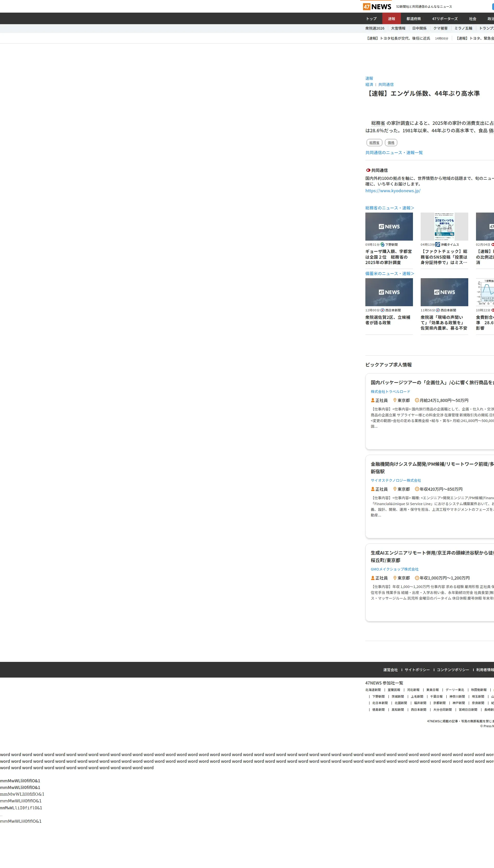Screen dimensions: 494x868
Task: Open the kyodonews.jp URL link
Action: click(x=393, y=191)
